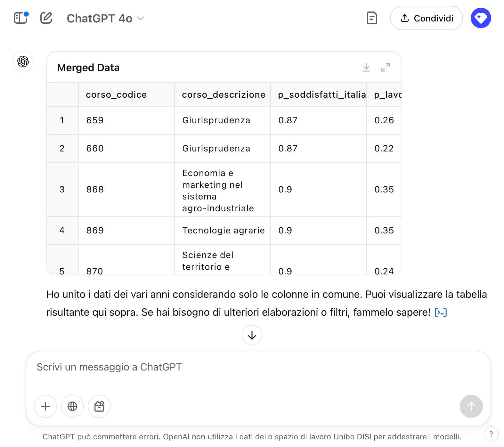The width and height of the screenshot is (504, 447).
Task: Type in Scrivi un messaggio field
Action: pos(256,367)
